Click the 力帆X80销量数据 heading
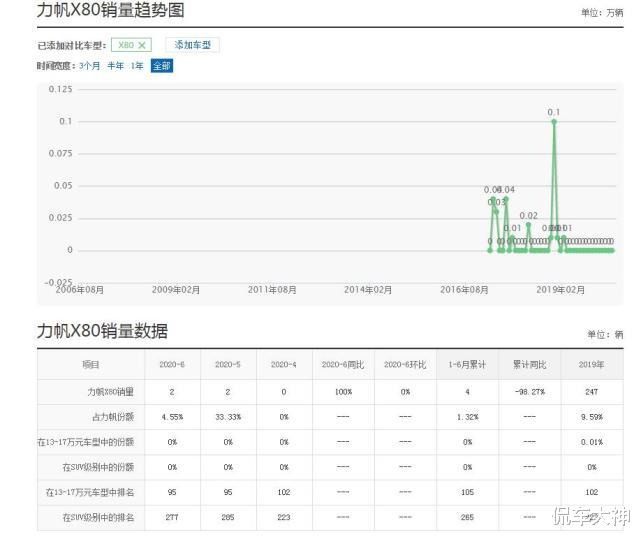 pos(102,331)
